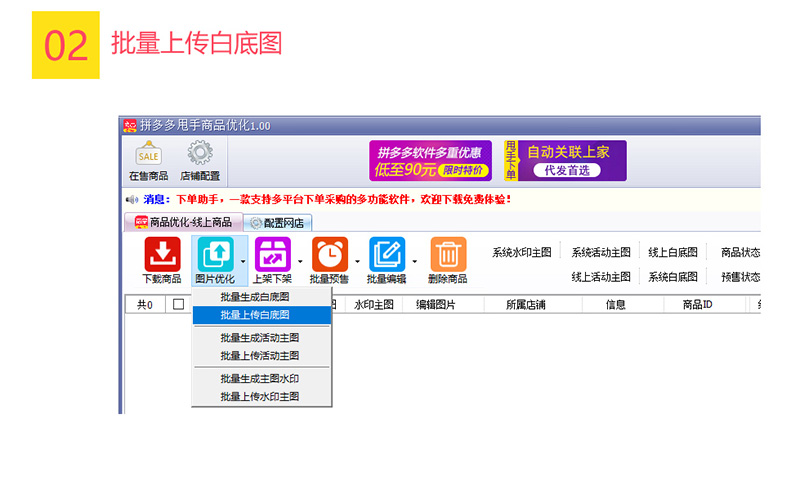Click the 线上活动主图 filter
The image size is (800, 485).
pos(601,277)
